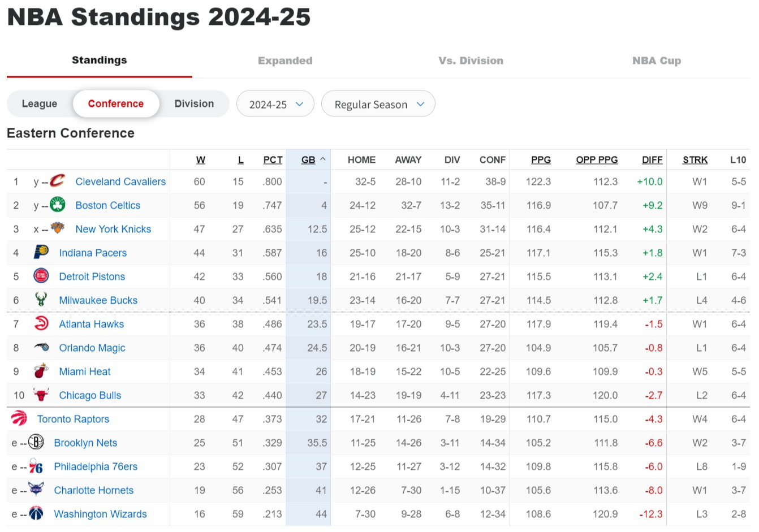
Task: Switch to the Expanded tab
Action: pos(285,60)
